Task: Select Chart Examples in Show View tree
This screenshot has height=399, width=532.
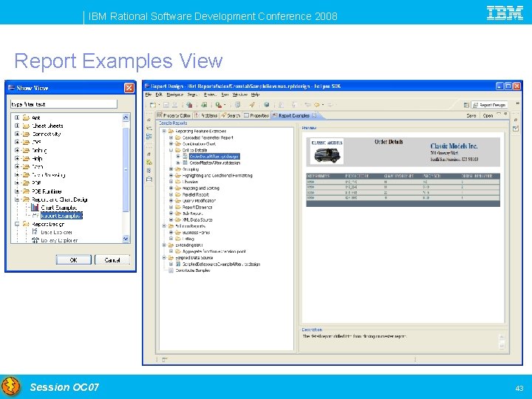Action: 58,208
